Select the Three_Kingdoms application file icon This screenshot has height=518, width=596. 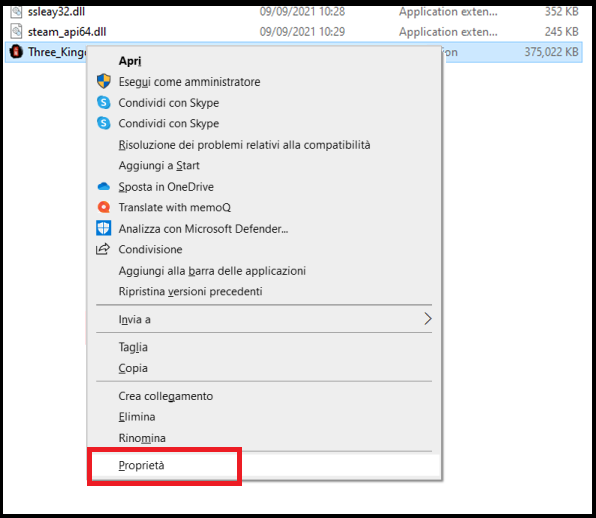[16, 51]
